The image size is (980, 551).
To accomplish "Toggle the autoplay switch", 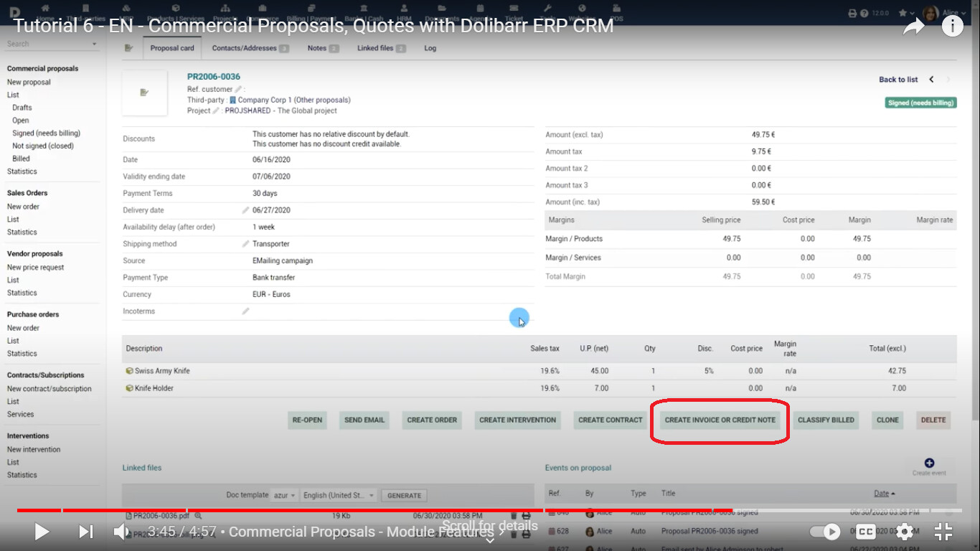I will click(x=825, y=532).
